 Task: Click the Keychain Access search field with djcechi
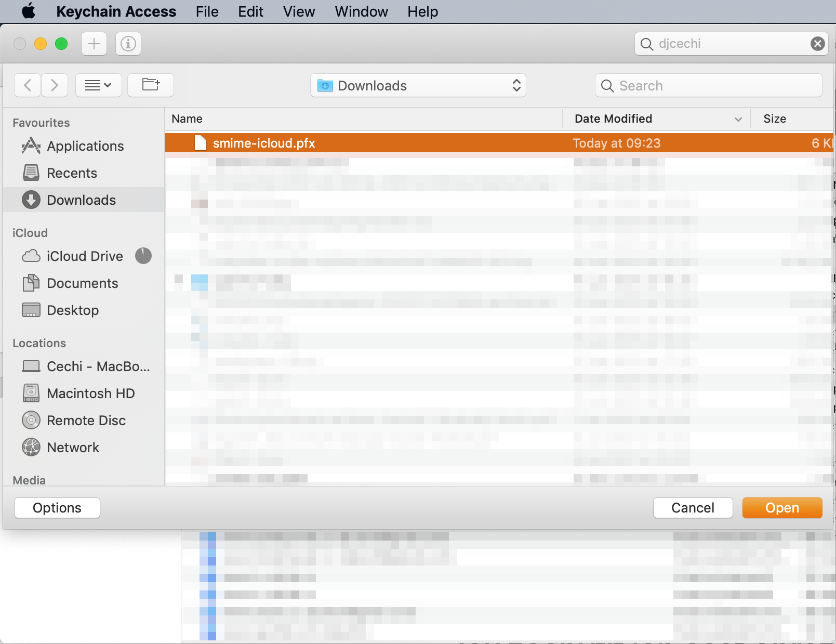click(731, 44)
